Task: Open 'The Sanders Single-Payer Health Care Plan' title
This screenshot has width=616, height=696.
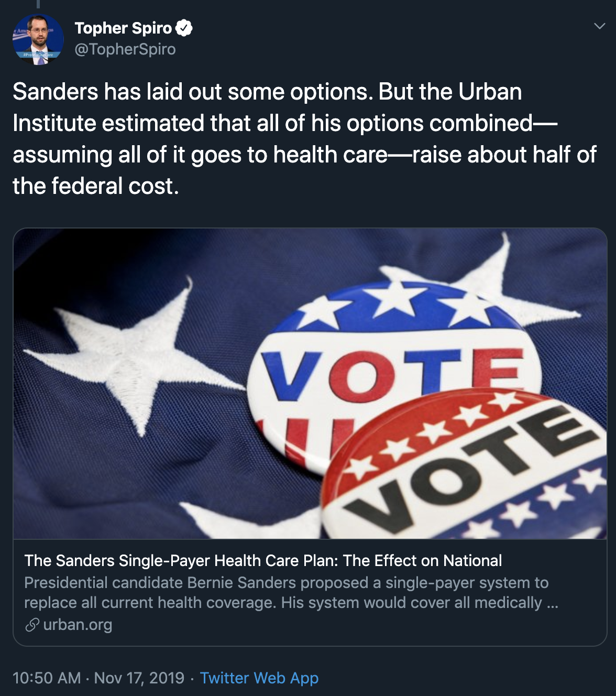Action: (x=263, y=561)
